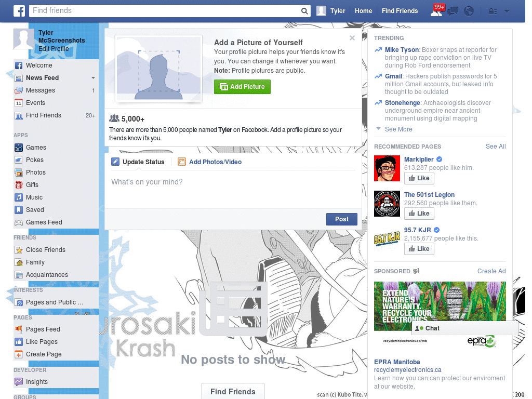Image resolution: width=532 pixels, height=399 pixels.
Task: Click the Insights chart icon
Action: [19, 382]
